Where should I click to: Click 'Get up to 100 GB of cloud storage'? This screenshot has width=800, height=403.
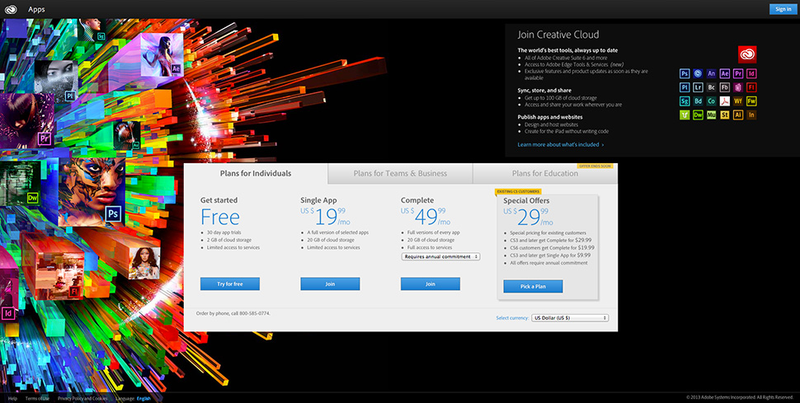coord(561,98)
